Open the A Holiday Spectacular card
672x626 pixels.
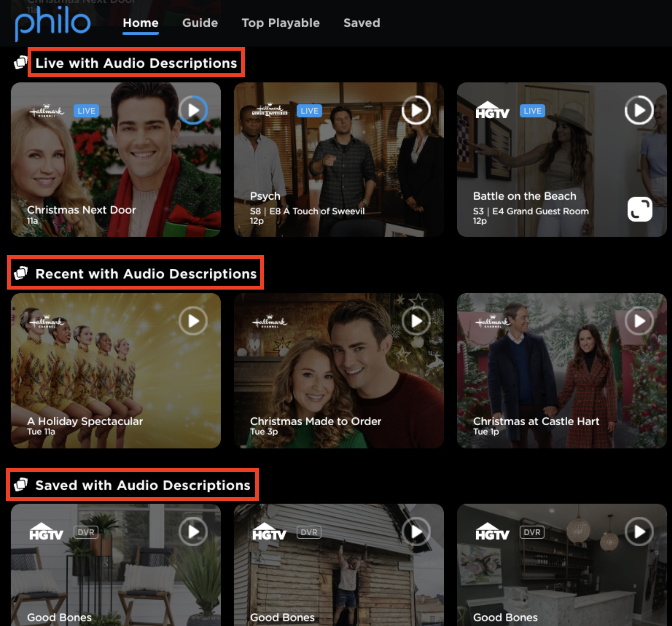[116, 371]
